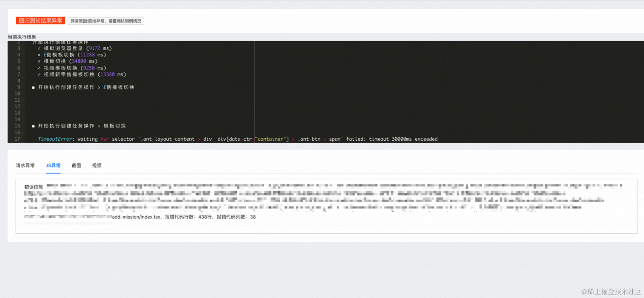Click log line 视频模板切换 (9250 ms)
This screenshot has height=298, width=644.
click(x=72, y=68)
